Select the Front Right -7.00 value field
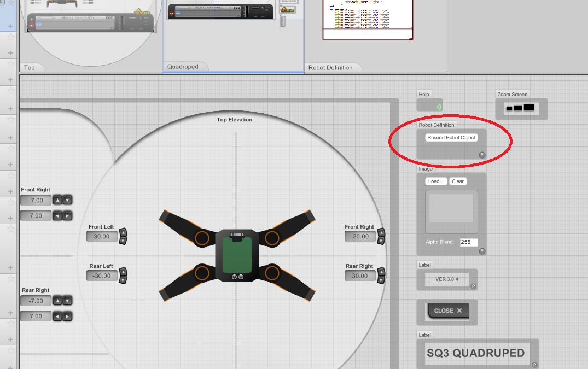This screenshot has width=588, height=369. (36, 201)
